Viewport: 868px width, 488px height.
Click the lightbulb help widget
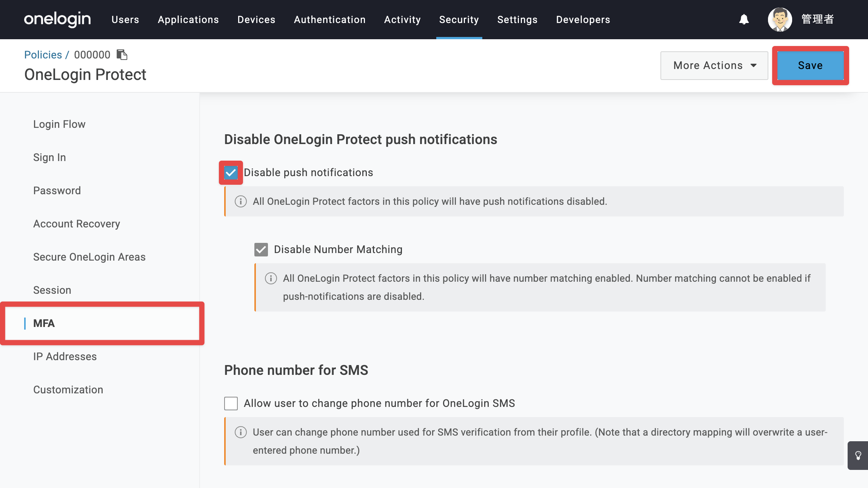tap(858, 456)
